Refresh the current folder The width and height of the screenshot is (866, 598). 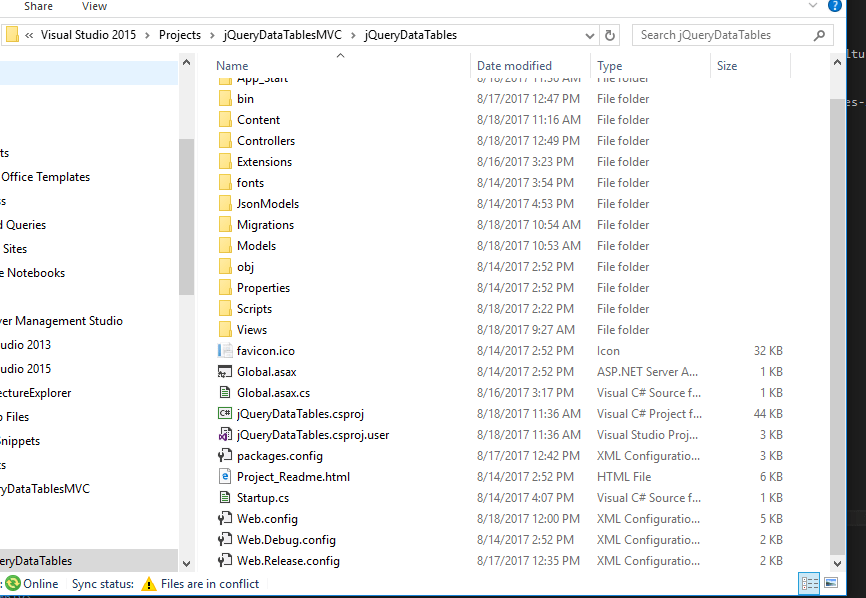pos(610,34)
